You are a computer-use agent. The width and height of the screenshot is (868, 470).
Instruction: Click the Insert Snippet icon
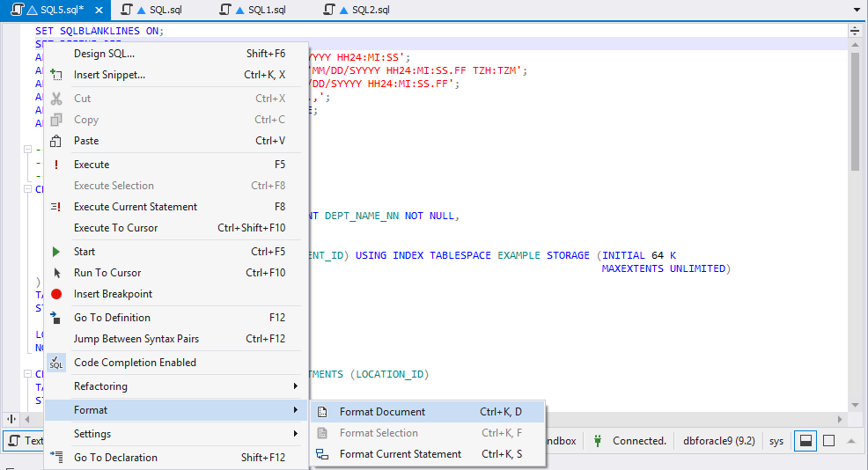coord(56,74)
